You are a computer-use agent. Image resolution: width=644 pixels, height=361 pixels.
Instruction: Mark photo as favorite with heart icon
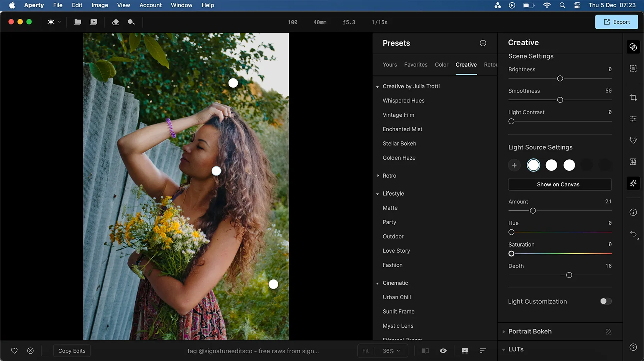point(14,351)
